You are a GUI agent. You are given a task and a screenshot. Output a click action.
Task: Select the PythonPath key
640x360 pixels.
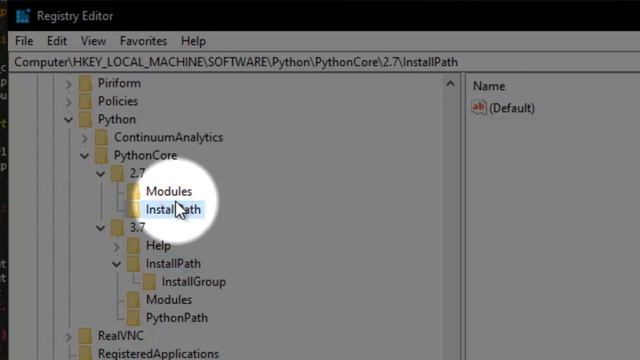177,318
